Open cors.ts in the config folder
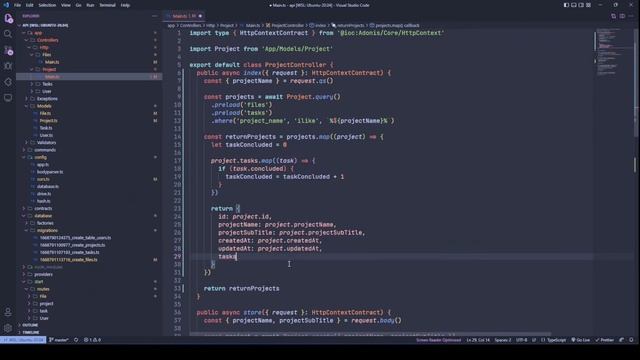Viewport: 640px width, 360px height. 43,179
